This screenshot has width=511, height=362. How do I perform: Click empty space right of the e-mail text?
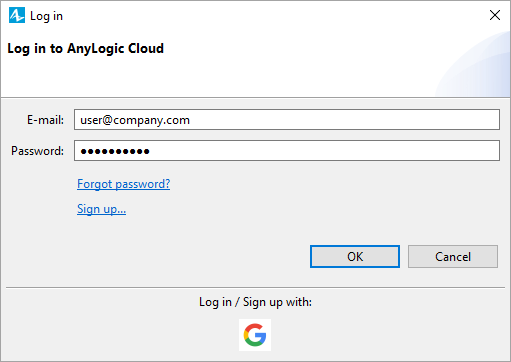343,120
